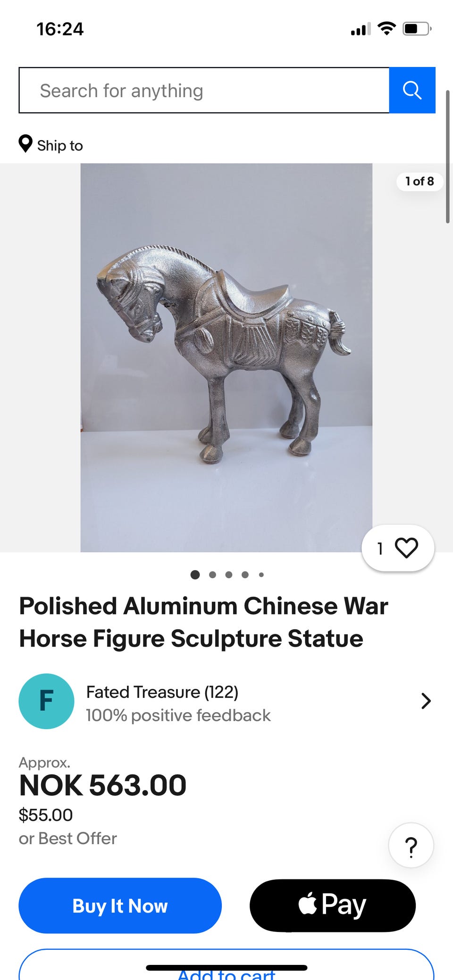Tap the Wi-Fi status icon
This screenshot has width=453, height=980.
[x=387, y=29]
